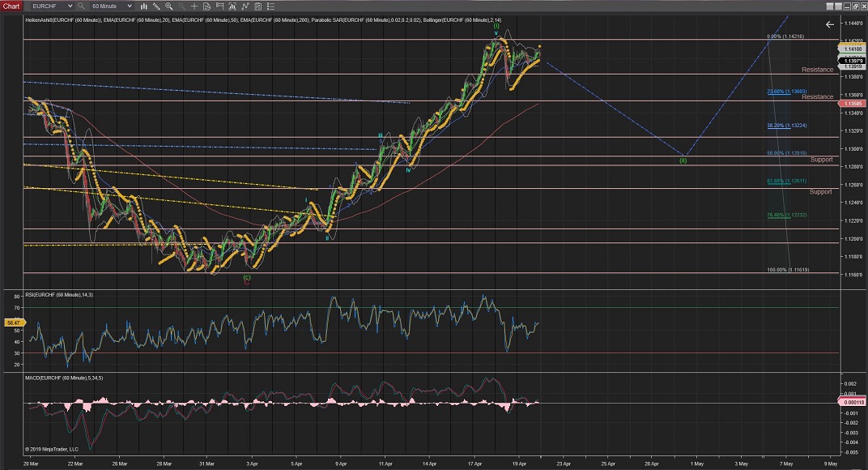Open the Data Series icon
868x470 pixels.
(209, 6)
